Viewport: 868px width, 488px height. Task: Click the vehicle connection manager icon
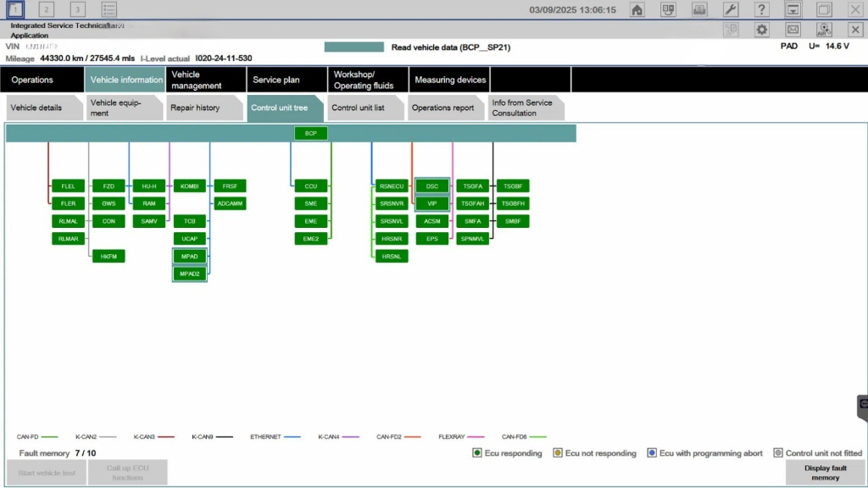click(x=668, y=9)
